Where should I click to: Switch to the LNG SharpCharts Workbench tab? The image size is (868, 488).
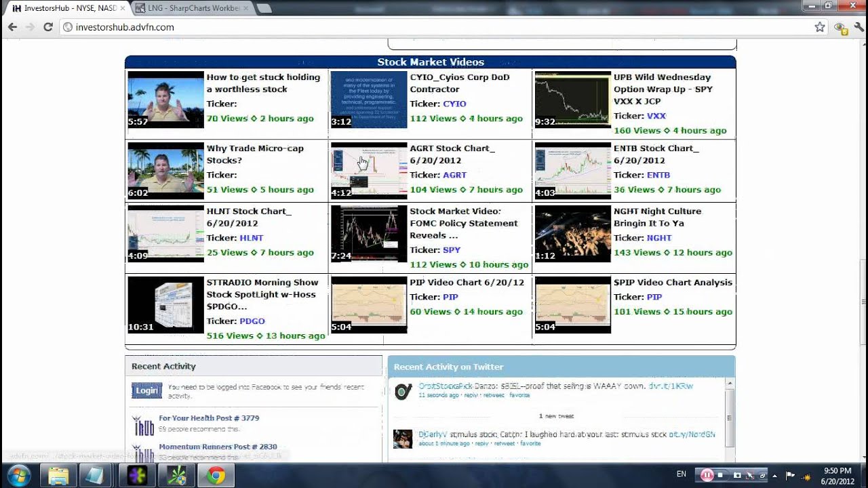[192, 8]
